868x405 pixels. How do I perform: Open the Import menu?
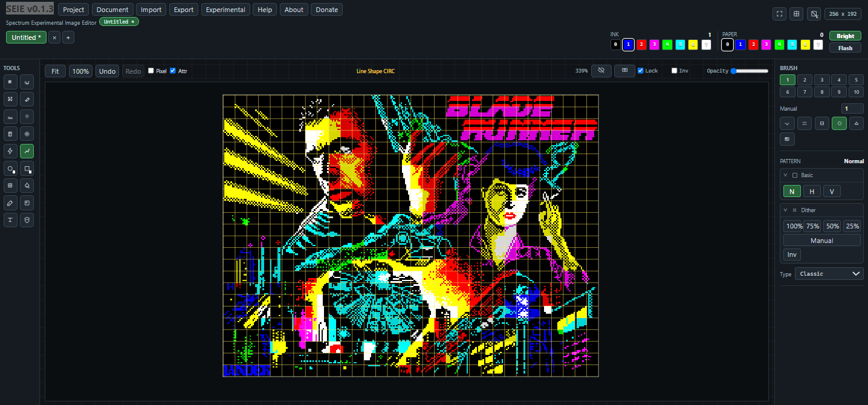(x=151, y=10)
